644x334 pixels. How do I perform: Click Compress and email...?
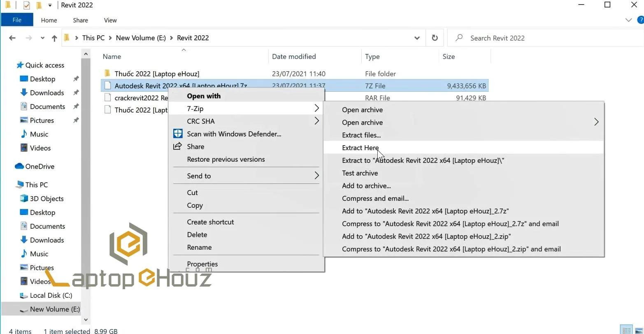coord(464,198)
